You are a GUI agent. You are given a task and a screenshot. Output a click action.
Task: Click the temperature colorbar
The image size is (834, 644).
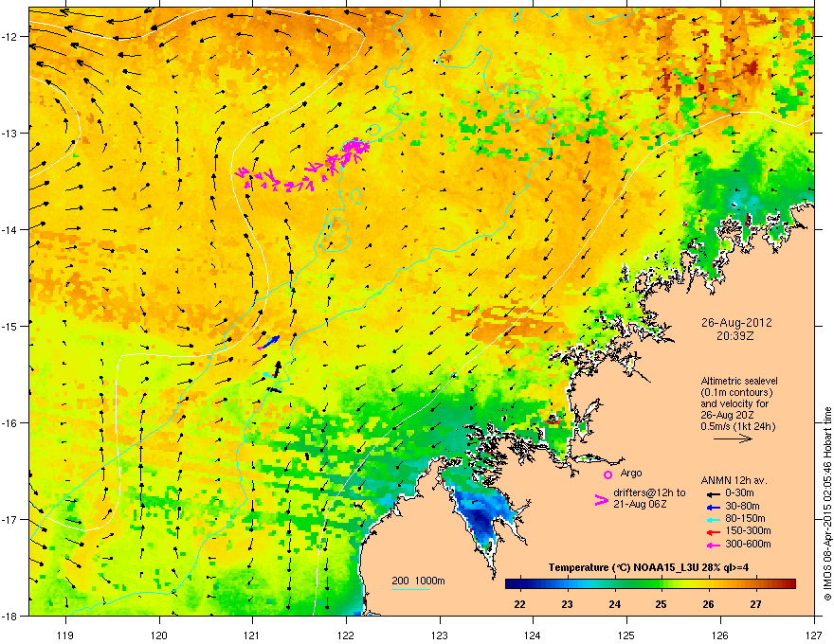click(x=650, y=583)
